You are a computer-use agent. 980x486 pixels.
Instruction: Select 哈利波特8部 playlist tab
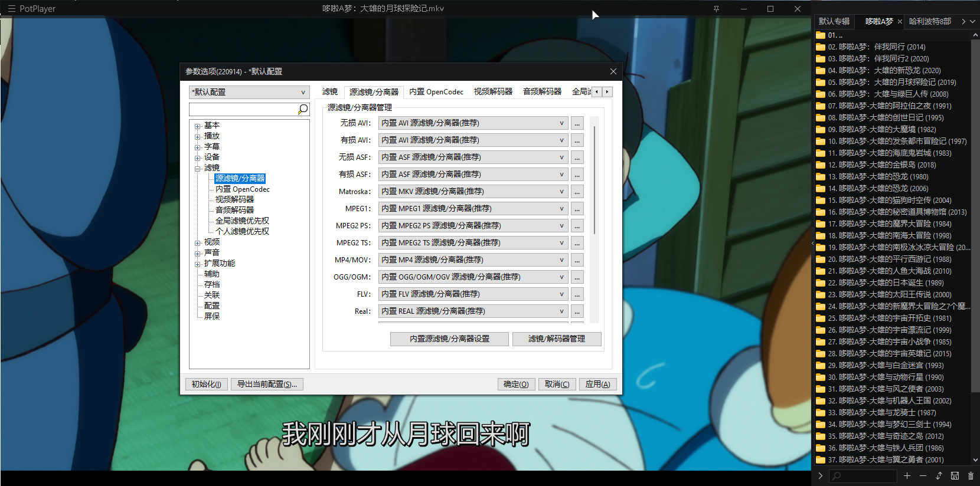(930, 21)
